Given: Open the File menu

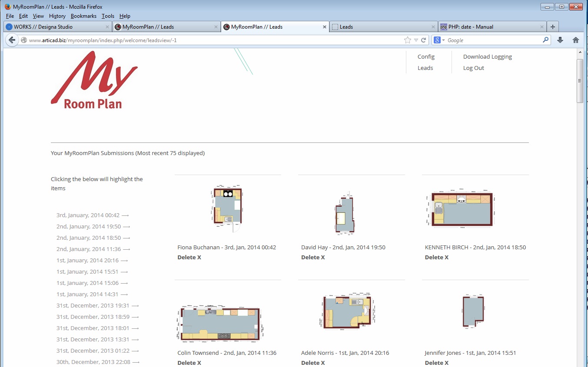Looking at the screenshot, I should [x=10, y=16].
